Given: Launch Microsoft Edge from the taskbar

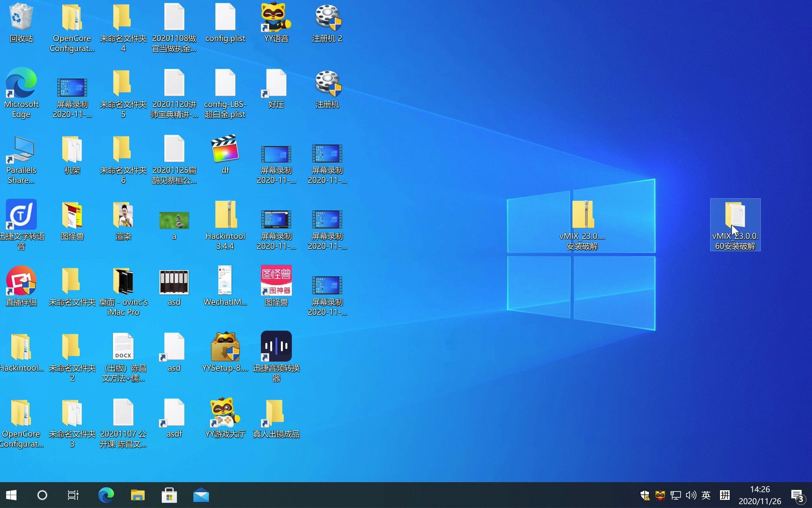Looking at the screenshot, I should 106,495.
